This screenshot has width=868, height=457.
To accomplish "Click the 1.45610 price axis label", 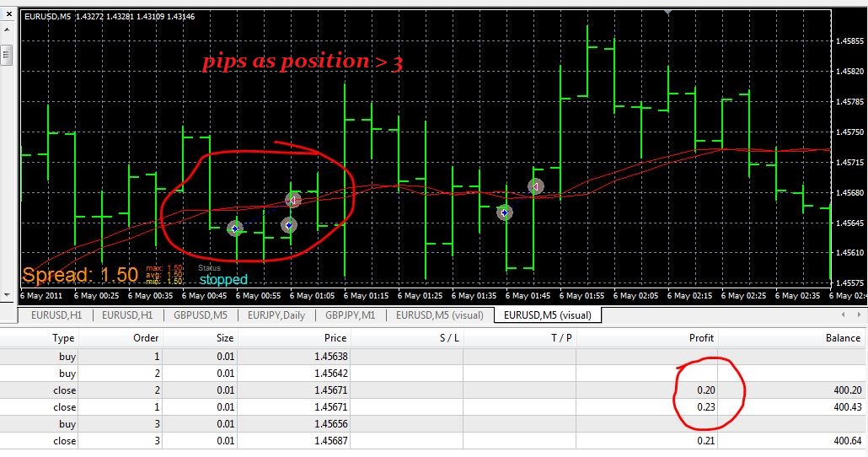I will coord(849,253).
